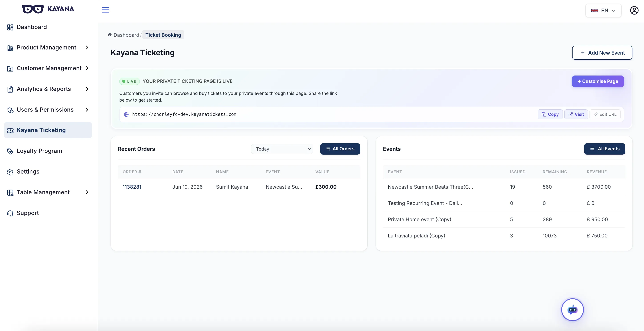Click the £300.00 order value
This screenshot has width=644, height=331.
click(x=326, y=187)
